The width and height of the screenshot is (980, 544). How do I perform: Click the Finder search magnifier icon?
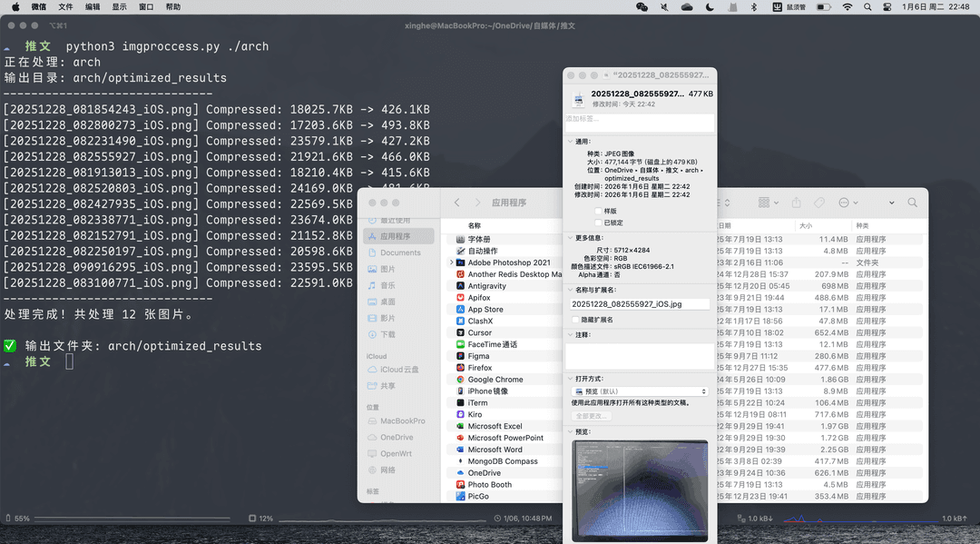click(913, 203)
